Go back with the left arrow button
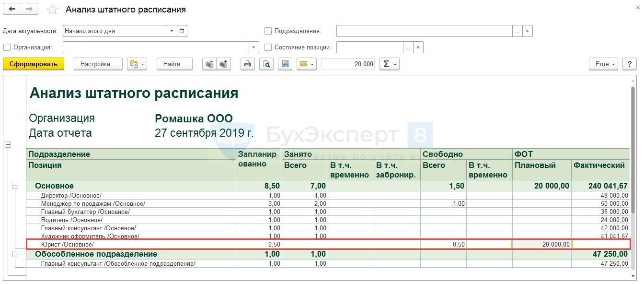644x284 pixels. pos(12,9)
